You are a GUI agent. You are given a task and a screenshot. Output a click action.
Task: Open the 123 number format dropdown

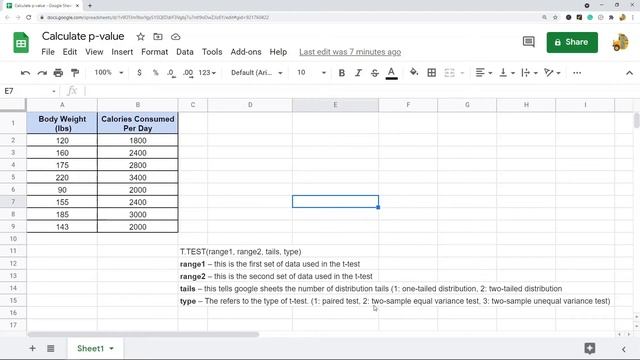click(x=207, y=73)
